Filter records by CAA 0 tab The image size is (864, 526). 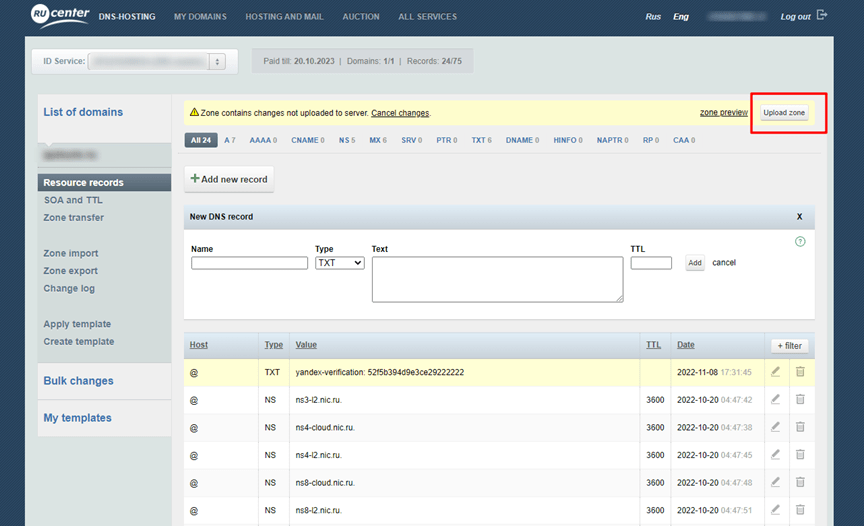coord(684,140)
